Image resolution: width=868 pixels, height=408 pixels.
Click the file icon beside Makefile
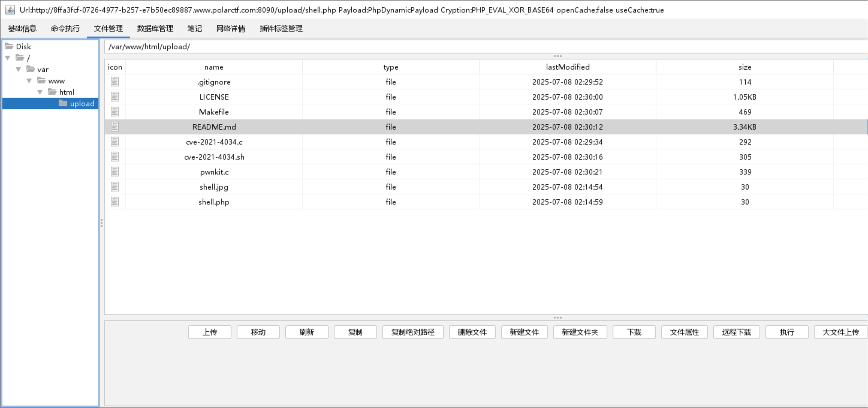coord(115,112)
